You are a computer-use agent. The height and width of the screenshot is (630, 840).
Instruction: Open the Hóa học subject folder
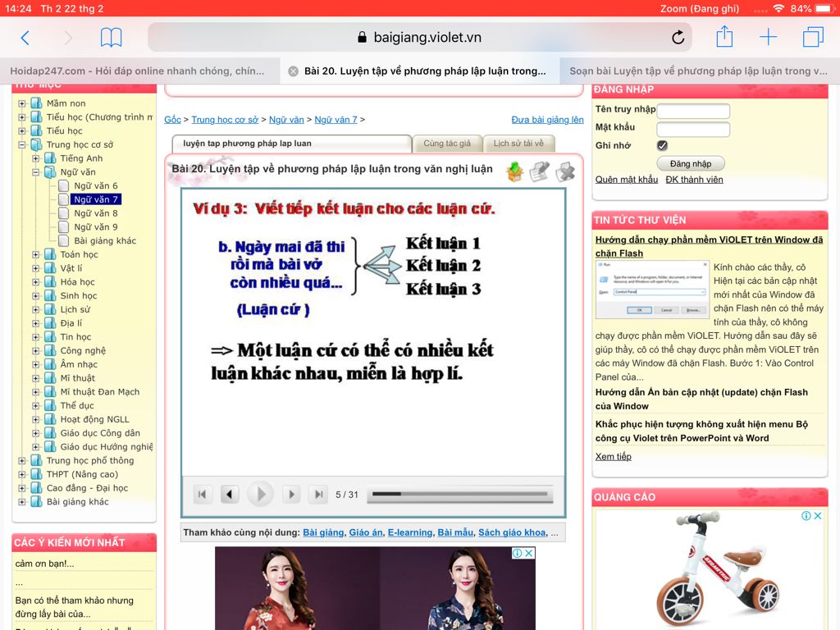pyautogui.click(x=77, y=282)
